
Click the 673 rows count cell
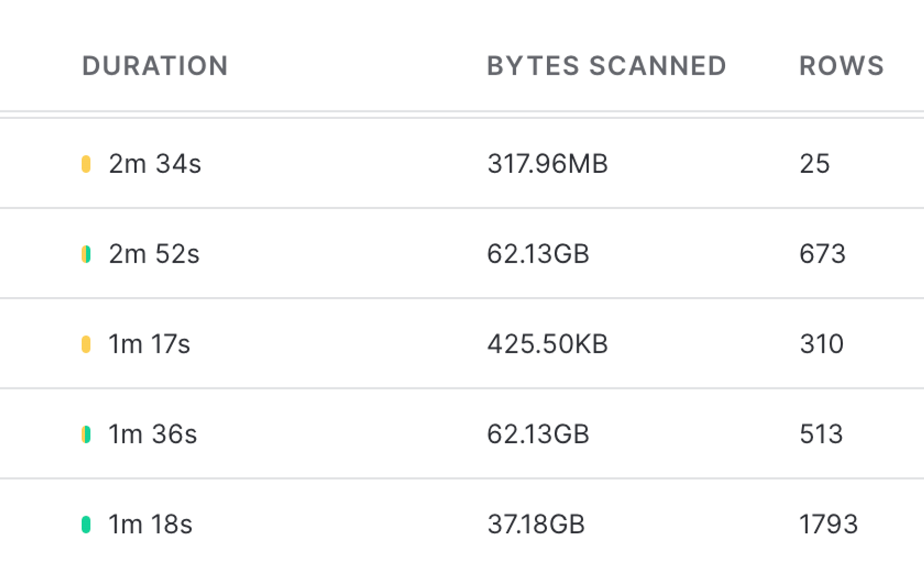click(x=822, y=254)
